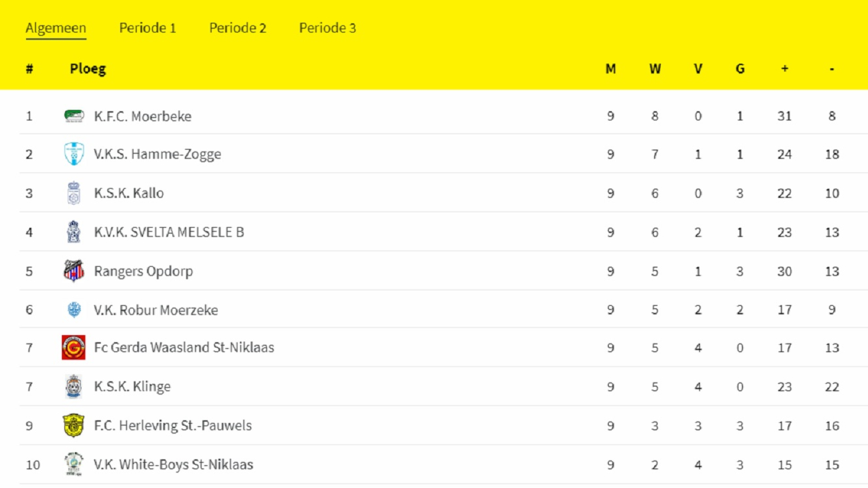Click the red Fc Gerda Waasland logo

click(74, 348)
